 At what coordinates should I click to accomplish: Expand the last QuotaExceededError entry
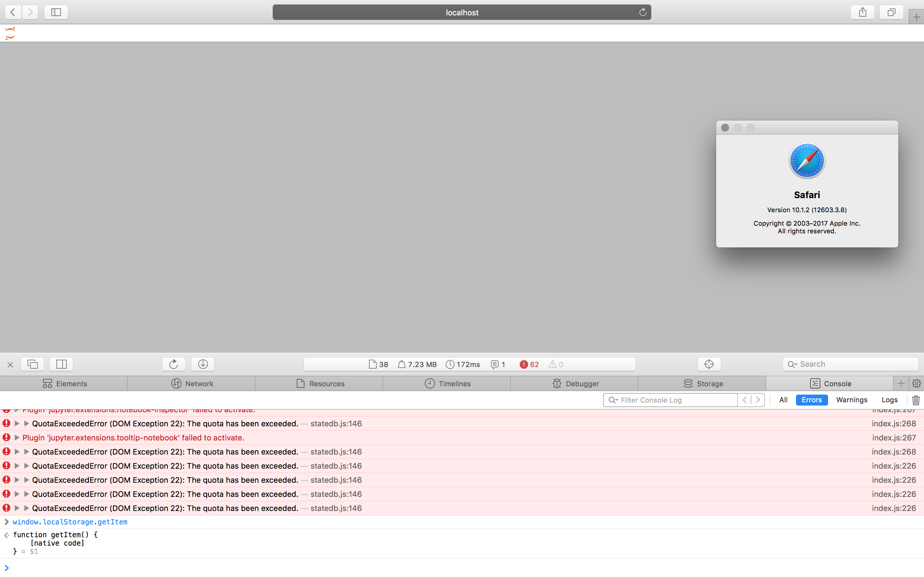click(x=17, y=508)
